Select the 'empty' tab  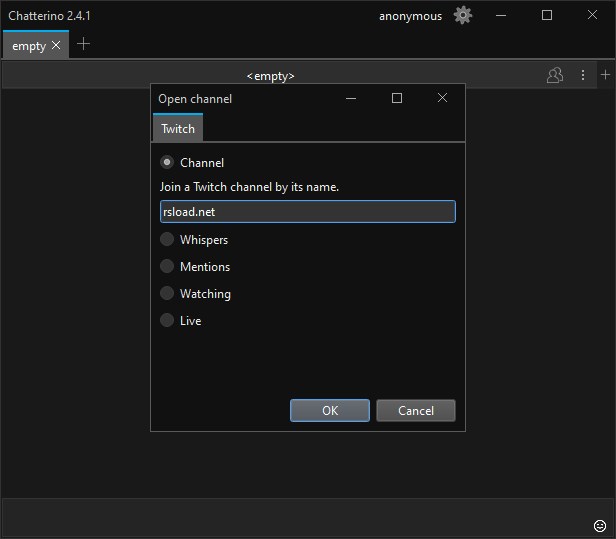28,45
